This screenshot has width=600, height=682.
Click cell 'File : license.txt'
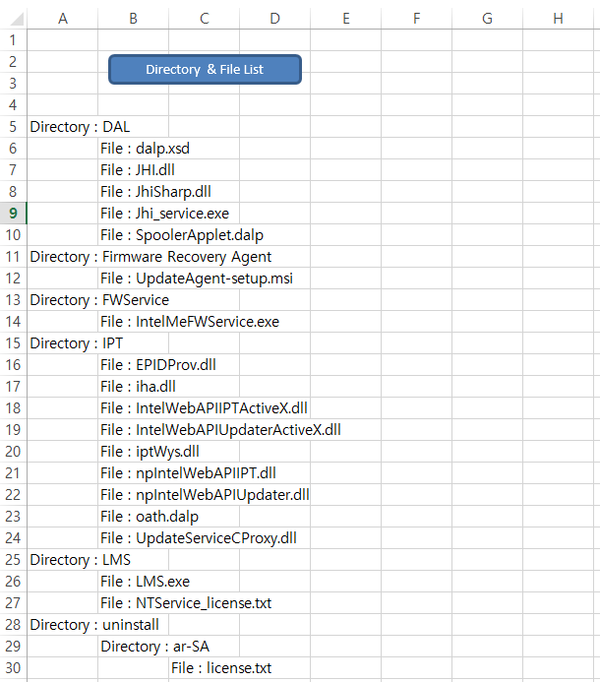[221, 668]
